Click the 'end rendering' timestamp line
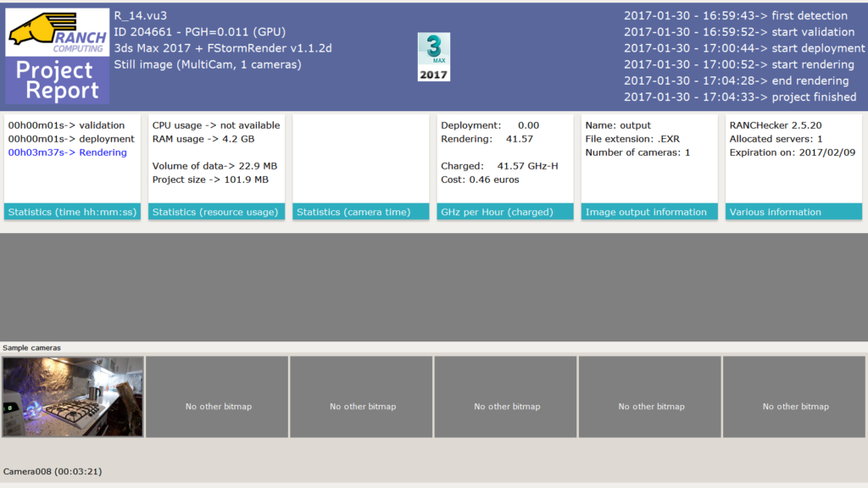The height and width of the screenshot is (488, 868). pyautogui.click(x=737, y=80)
